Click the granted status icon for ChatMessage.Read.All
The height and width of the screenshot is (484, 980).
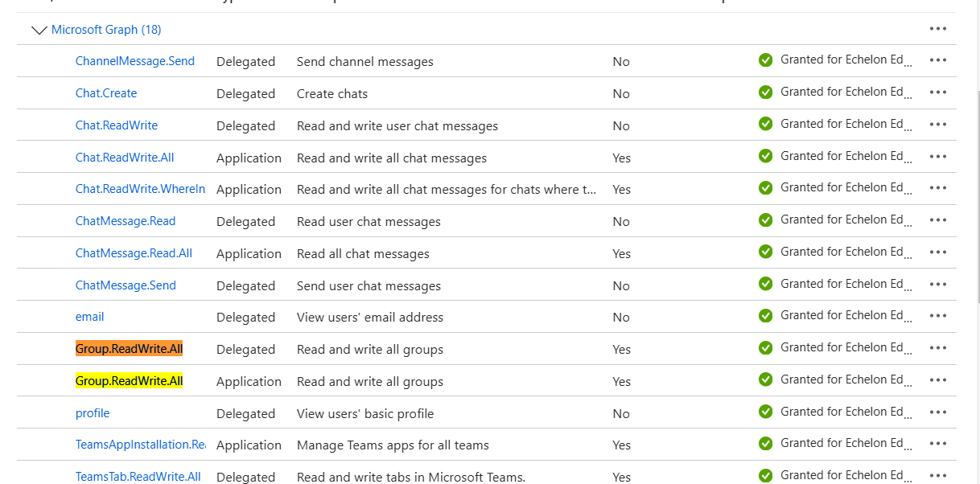765,252
